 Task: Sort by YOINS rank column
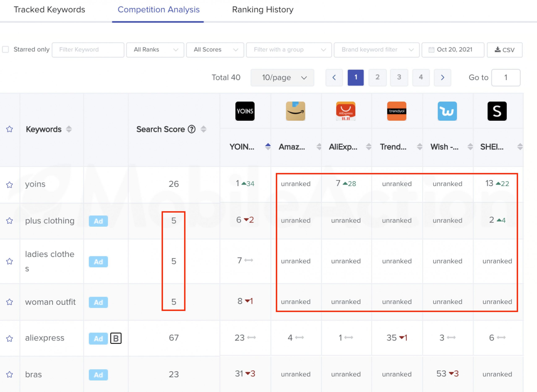click(x=268, y=147)
